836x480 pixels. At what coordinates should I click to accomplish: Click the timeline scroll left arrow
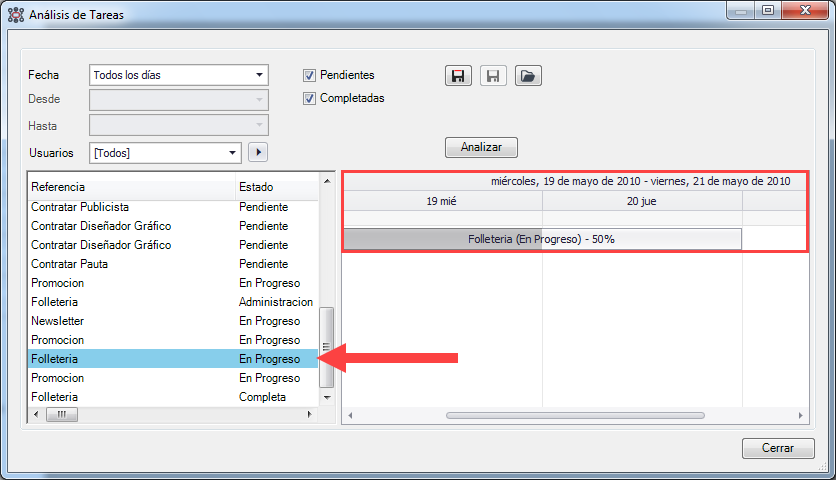coord(350,415)
